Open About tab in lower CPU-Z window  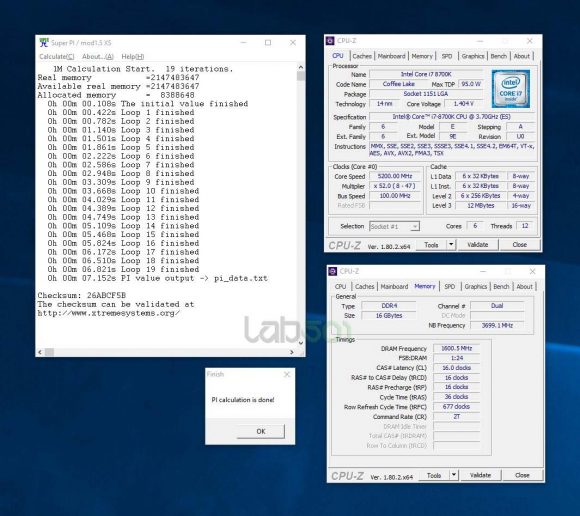pos(525,286)
